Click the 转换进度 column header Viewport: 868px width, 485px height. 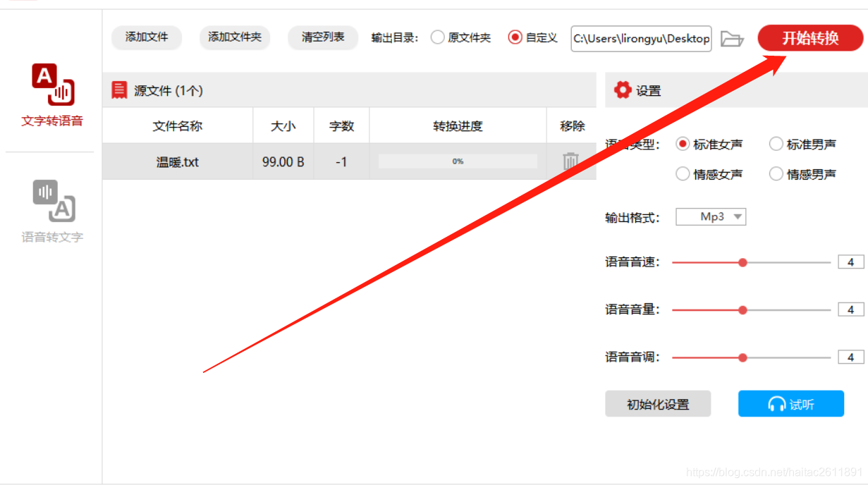coord(458,126)
